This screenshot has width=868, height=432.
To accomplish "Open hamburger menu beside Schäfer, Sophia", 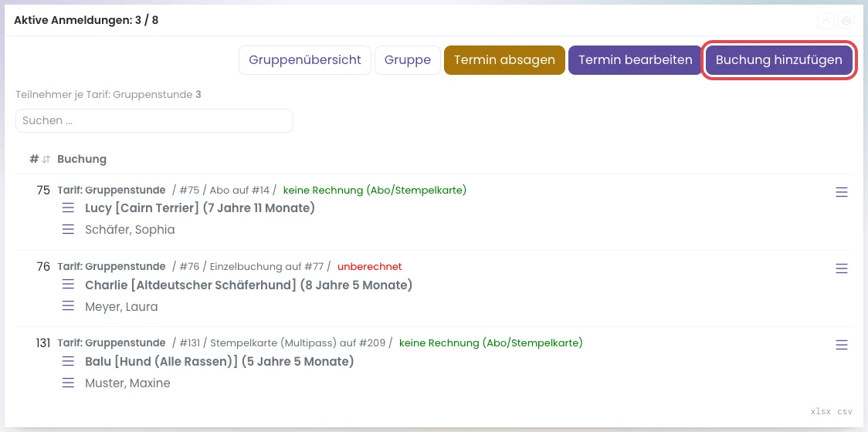I will [68, 229].
